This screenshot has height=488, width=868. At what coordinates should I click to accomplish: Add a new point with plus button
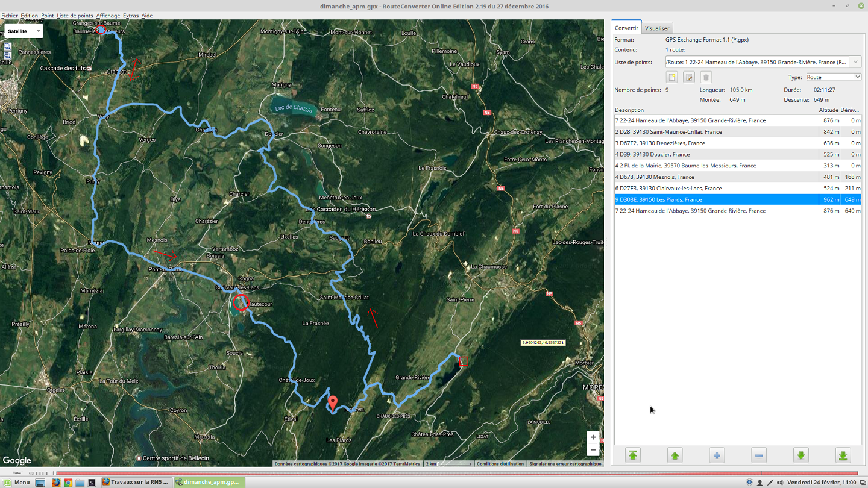717,455
